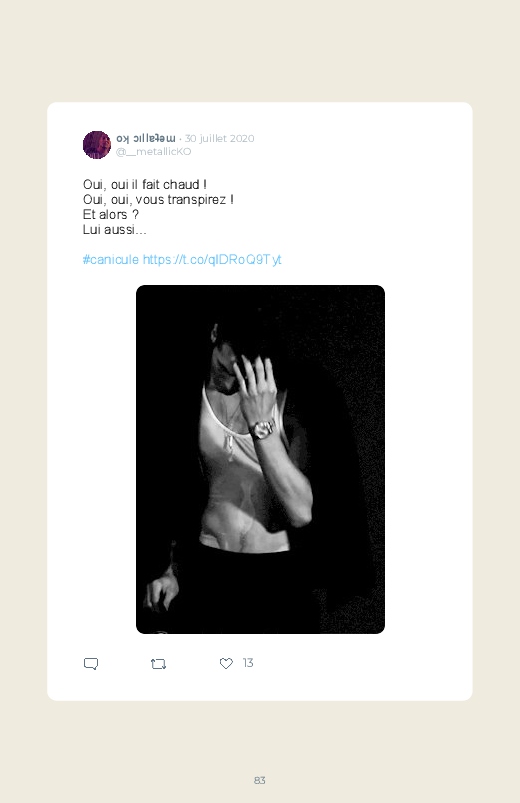This screenshot has width=520, height=803.
Task: Click the "Lui aussi..." text line
Action: pyautogui.click(x=115, y=229)
